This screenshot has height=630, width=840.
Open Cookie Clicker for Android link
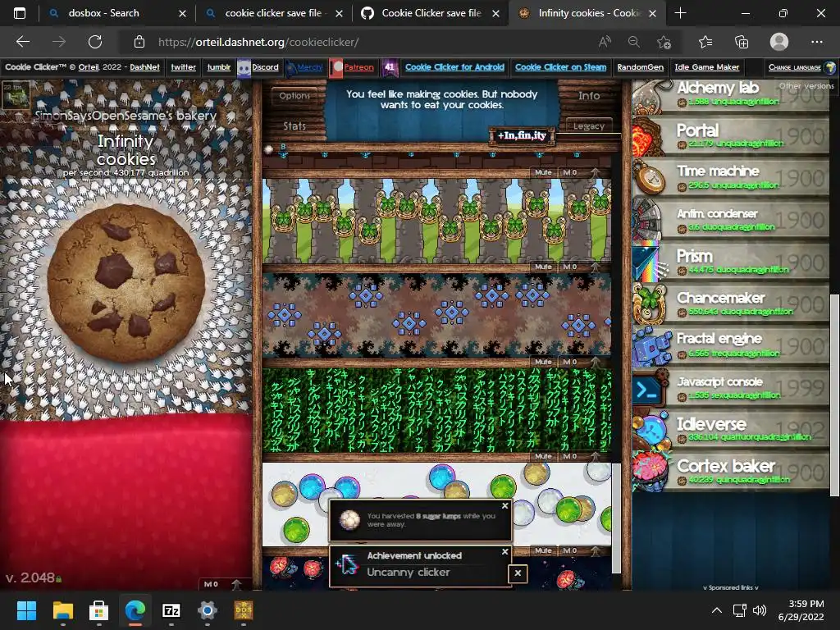(x=454, y=67)
